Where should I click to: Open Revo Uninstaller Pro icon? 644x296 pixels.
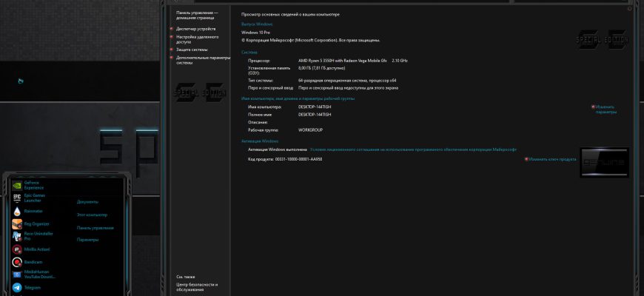click(17, 236)
